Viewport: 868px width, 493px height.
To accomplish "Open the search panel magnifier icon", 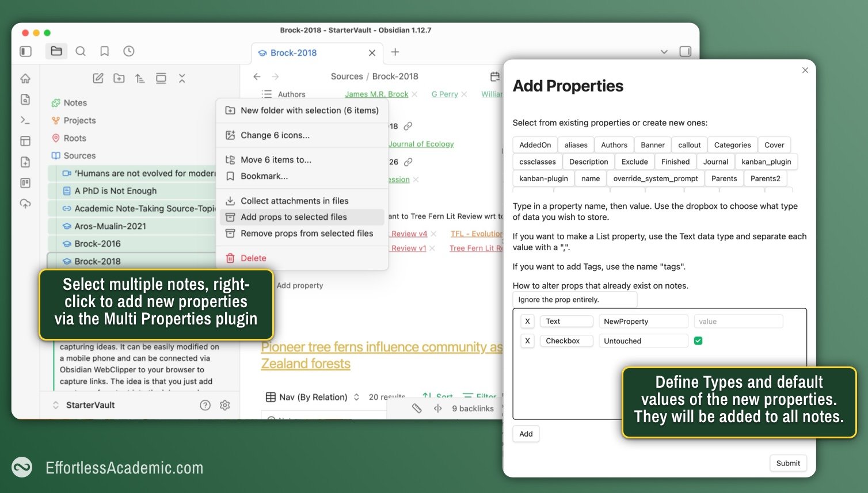I will pyautogui.click(x=81, y=51).
